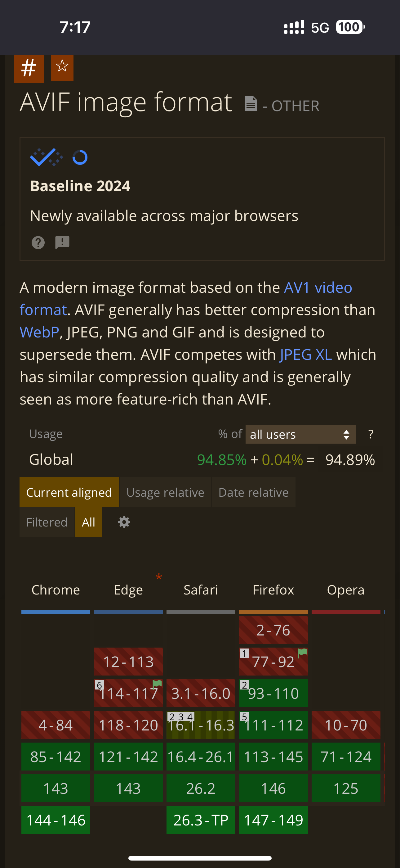Open the JPEG XL link
Screen dimensions: 400x868
point(306,355)
